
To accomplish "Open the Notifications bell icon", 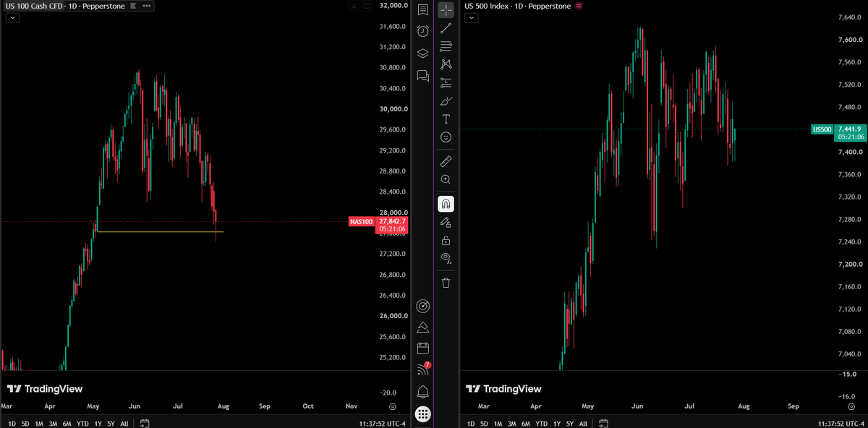I will (x=423, y=392).
